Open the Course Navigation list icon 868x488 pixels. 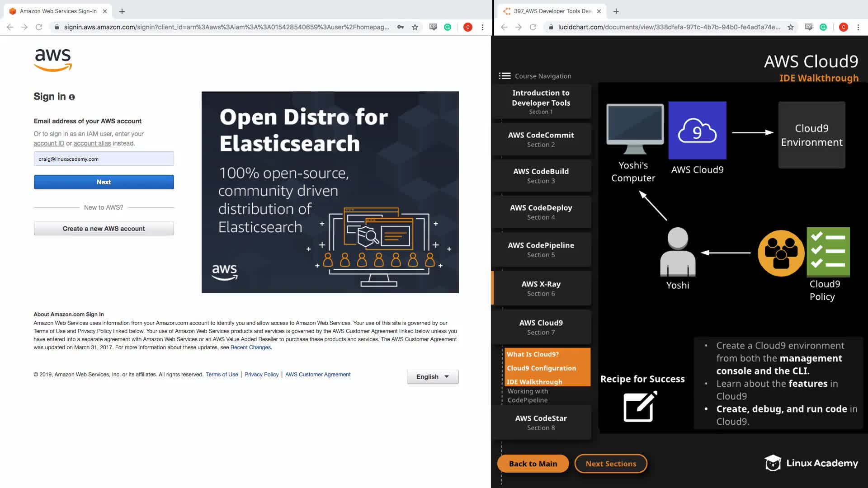click(505, 76)
